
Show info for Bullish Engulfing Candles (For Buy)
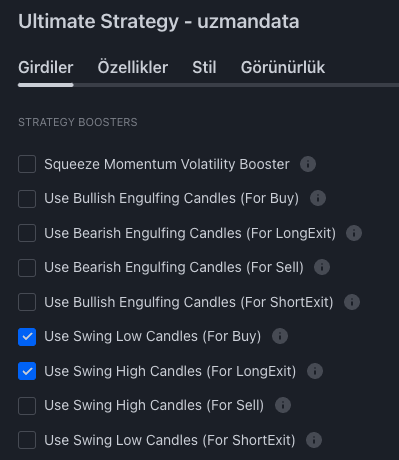click(318, 198)
